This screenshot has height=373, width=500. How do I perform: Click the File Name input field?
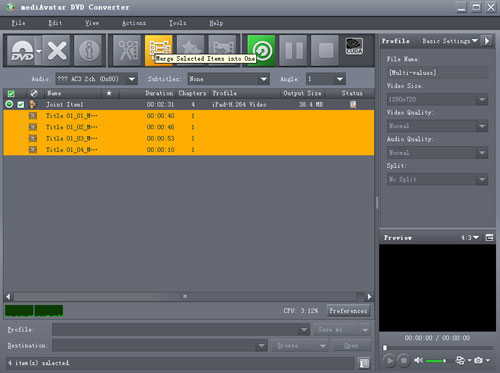(x=437, y=72)
